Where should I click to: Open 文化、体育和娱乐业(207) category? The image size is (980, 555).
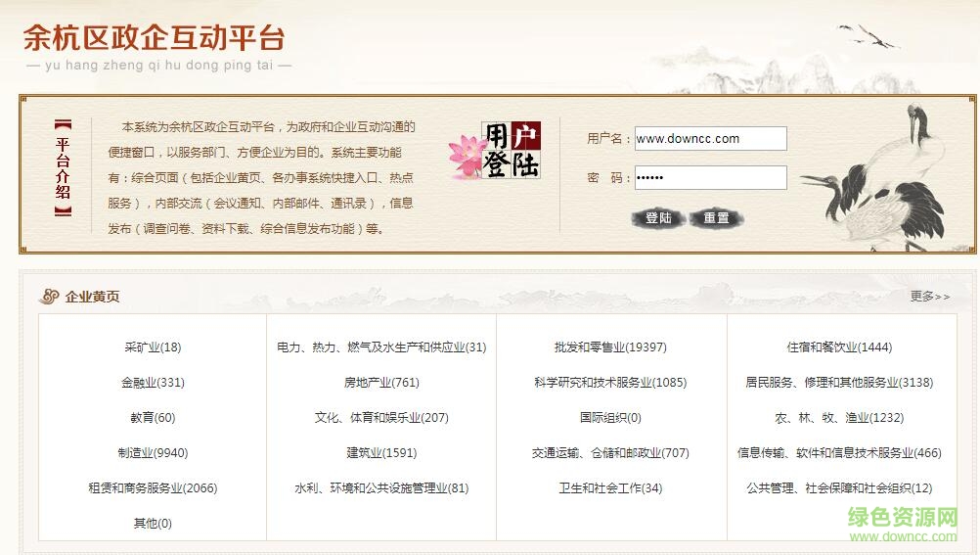pos(381,417)
